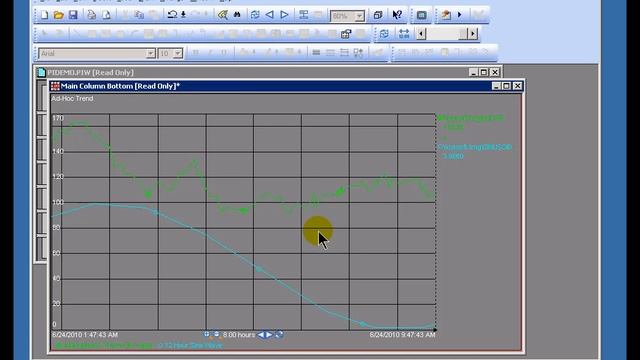Open a file with folder icon
Screen dimensions: 640x360
[x=58, y=15]
